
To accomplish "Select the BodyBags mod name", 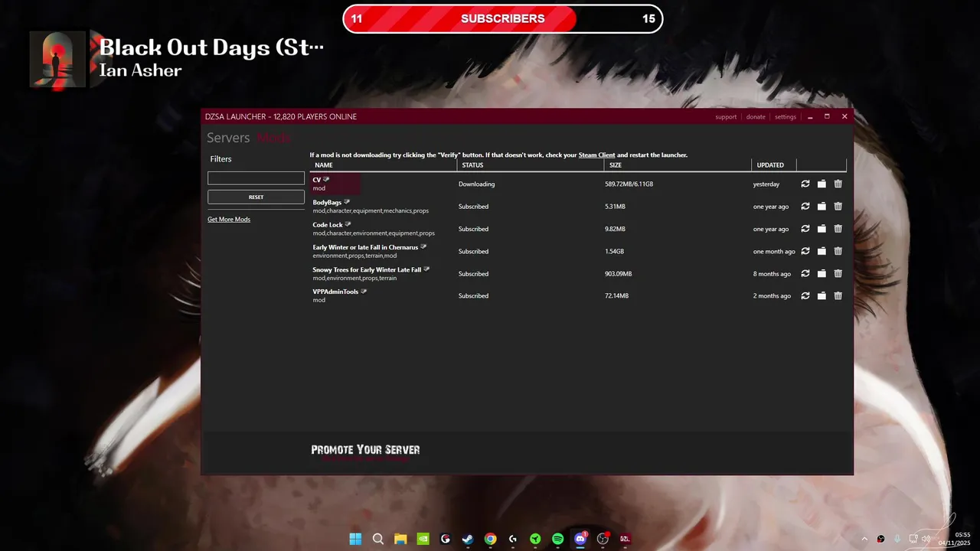I will tap(327, 203).
